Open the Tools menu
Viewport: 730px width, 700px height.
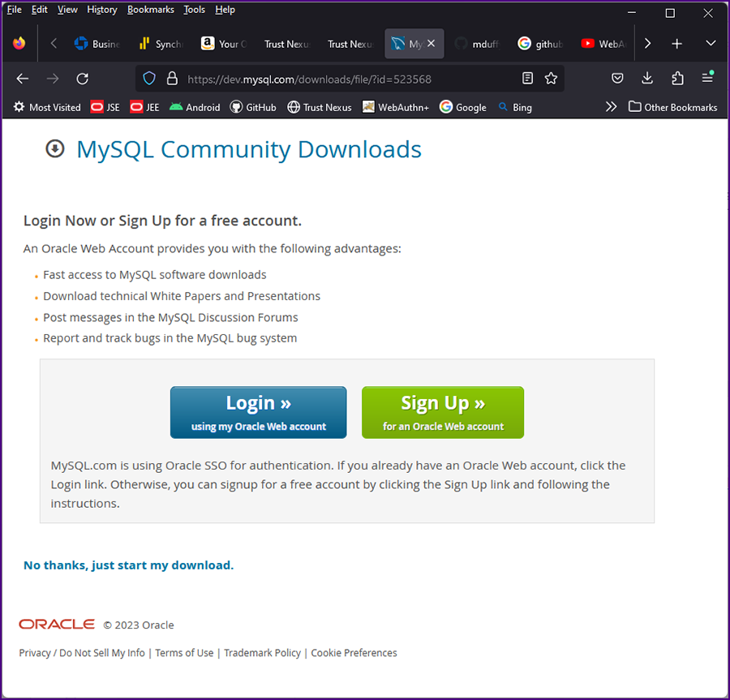194,10
